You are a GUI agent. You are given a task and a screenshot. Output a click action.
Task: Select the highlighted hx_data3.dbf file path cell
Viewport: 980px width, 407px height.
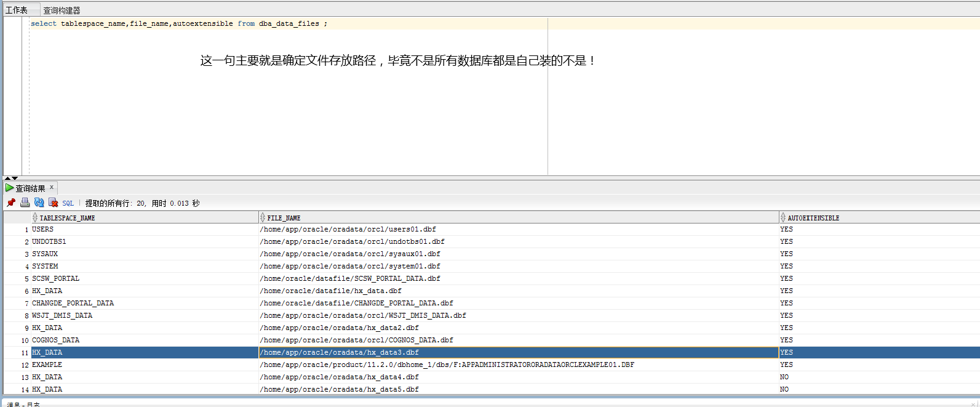click(519, 352)
